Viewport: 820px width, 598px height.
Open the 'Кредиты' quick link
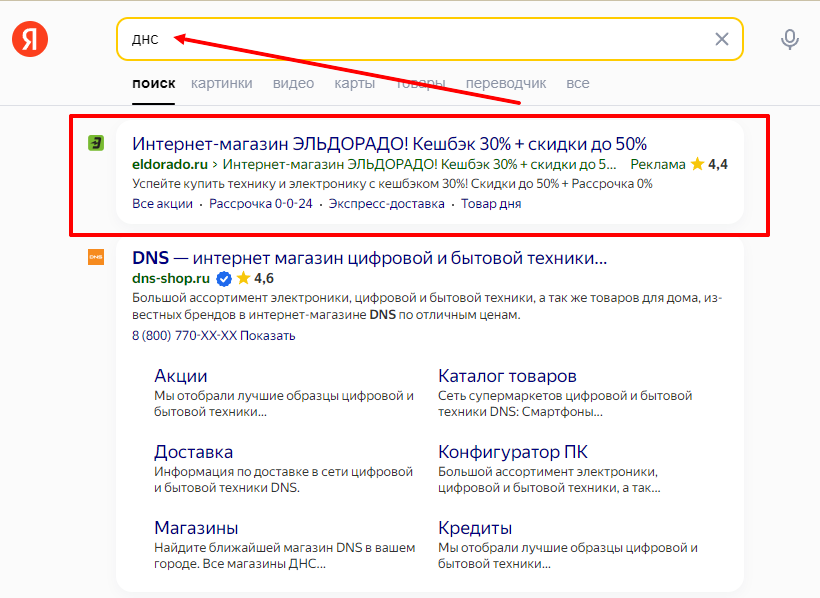475,527
